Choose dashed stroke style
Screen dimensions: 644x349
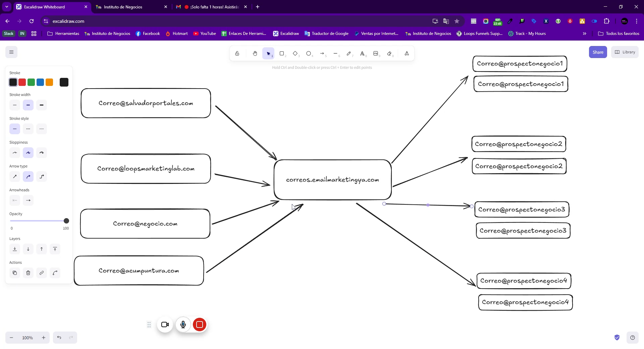click(x=28, y=129)
